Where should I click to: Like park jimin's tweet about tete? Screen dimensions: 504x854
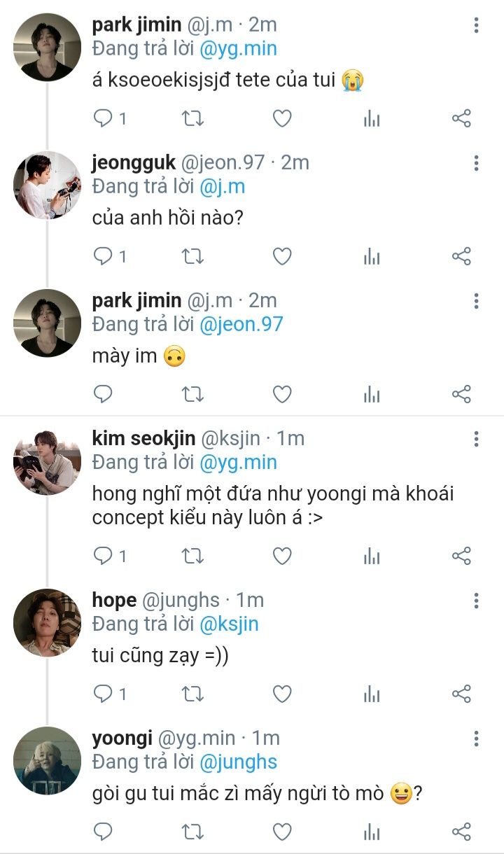pos(281,119)
